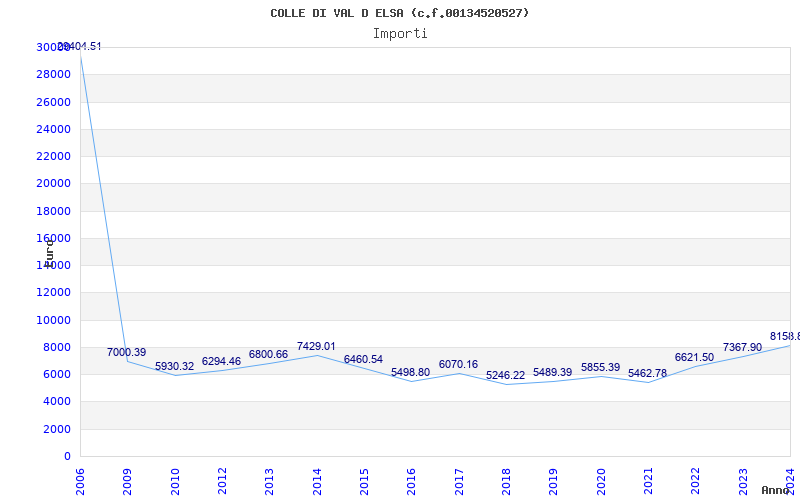The width and height of the screenshot is (800, 500).
Task: Select the 6800.66 data label
Action: (268, 354)
